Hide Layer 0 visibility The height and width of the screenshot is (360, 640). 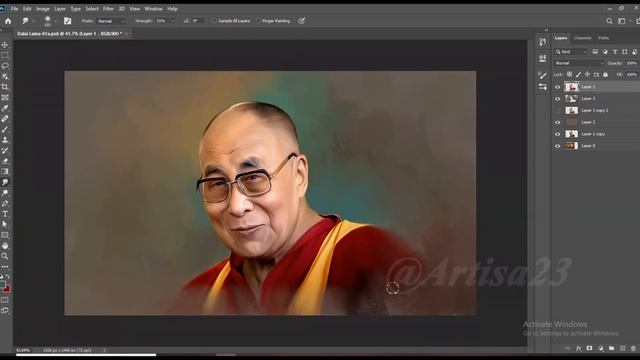(x=558, y=146)
